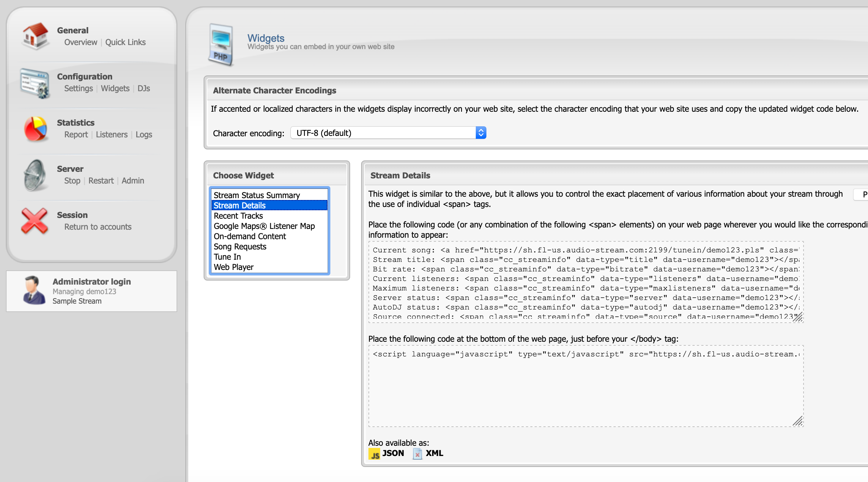Open statistics Listeners link
The width and height of the screenshot is (868, 482).
[x=111, y=135]
